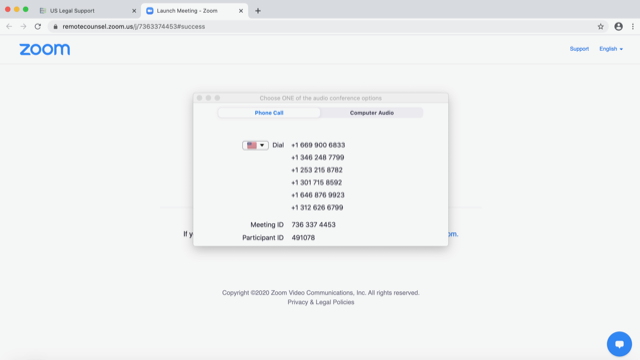The image size is (640, 360).
Task: Open the Chrome profile avatar icon
Action: tap(618, 27)
